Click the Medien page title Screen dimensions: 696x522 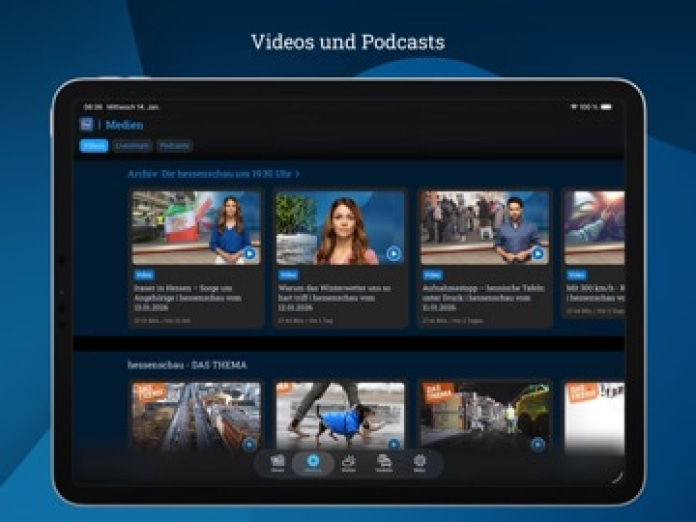124,125
